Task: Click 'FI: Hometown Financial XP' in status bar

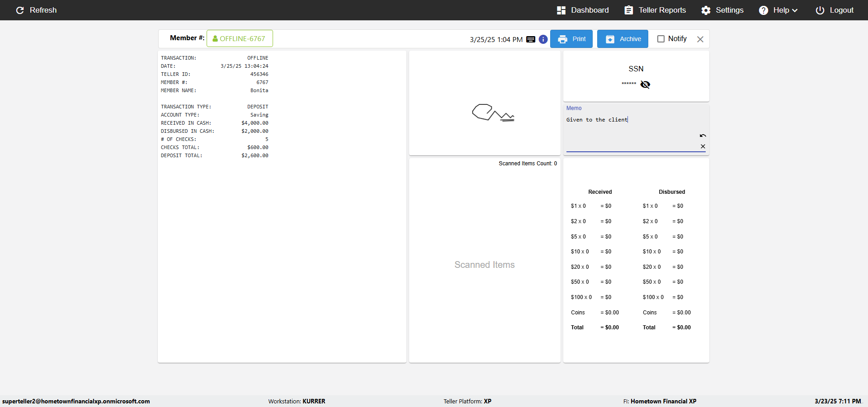Action: click(x=660, y=401)
